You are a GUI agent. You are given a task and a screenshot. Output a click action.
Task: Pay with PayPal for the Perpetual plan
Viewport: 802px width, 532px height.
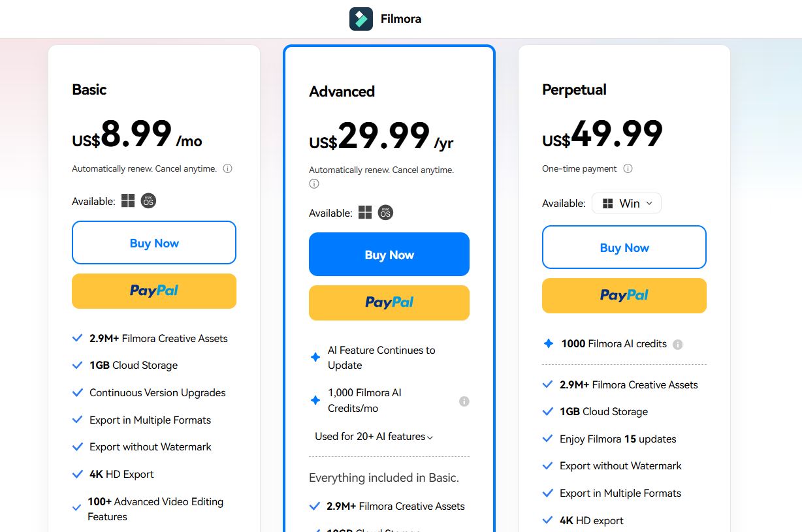click(x=624, y=295)
